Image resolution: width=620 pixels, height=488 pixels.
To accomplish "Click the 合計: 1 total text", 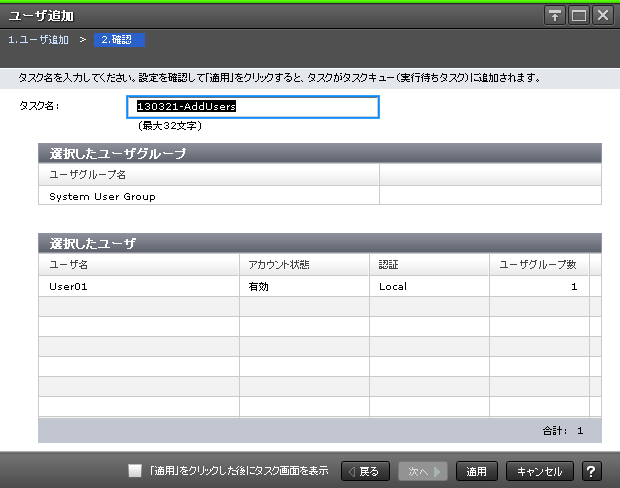I will point(563,431).
